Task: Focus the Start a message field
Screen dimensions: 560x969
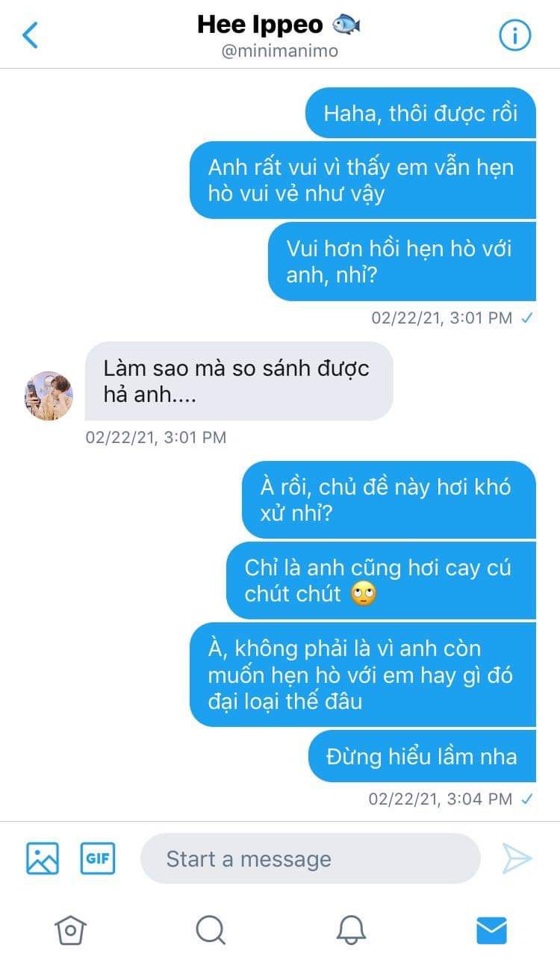Action: (311, 859)
